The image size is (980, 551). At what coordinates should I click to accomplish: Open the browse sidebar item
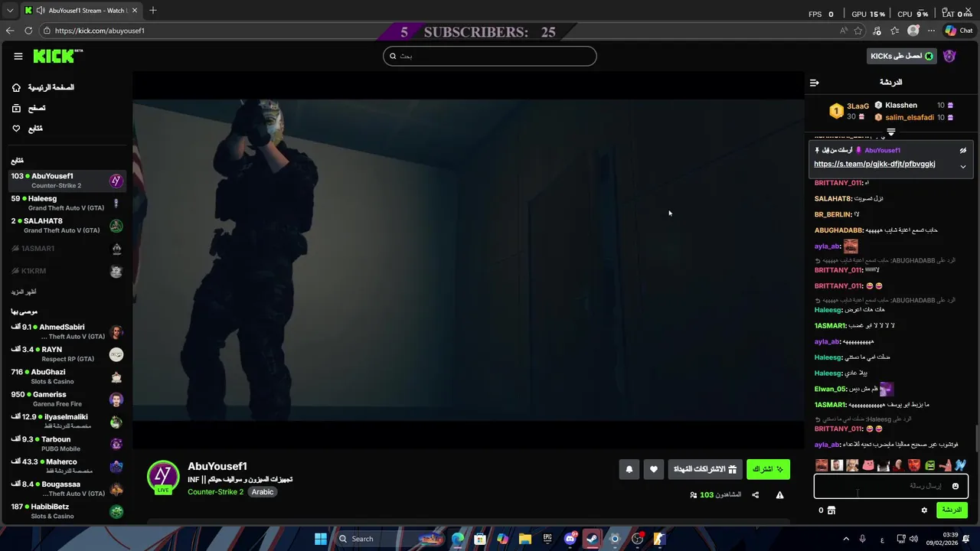(28, 108)
